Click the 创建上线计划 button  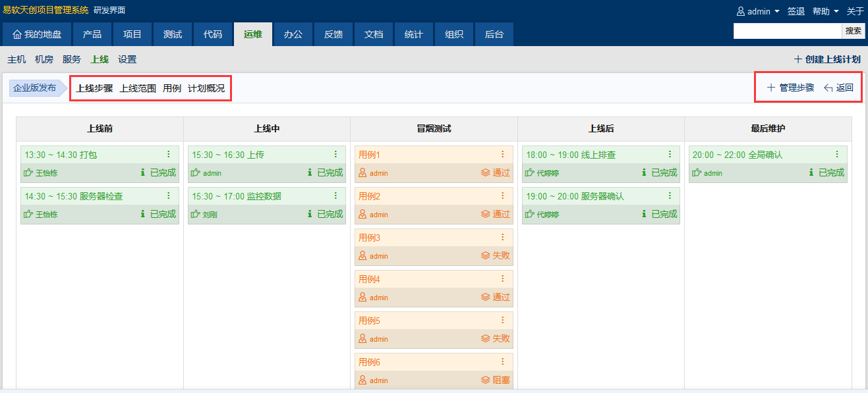tap(827, 59)
